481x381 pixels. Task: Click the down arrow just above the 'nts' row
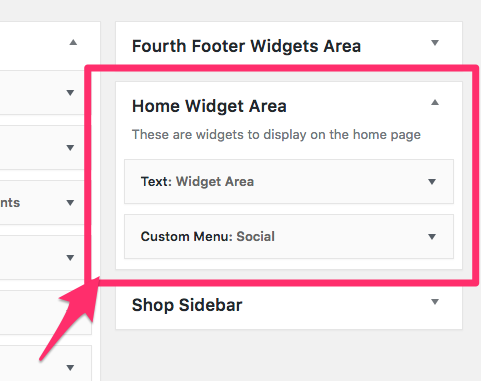[70, 148]
